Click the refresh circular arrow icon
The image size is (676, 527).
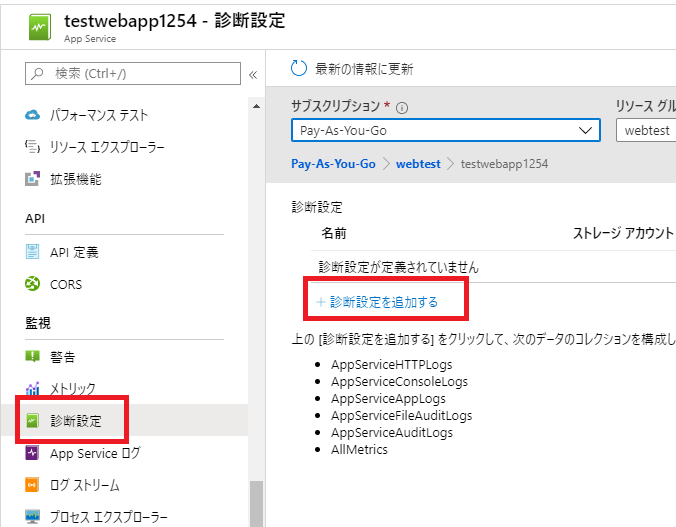coord(299,68)
